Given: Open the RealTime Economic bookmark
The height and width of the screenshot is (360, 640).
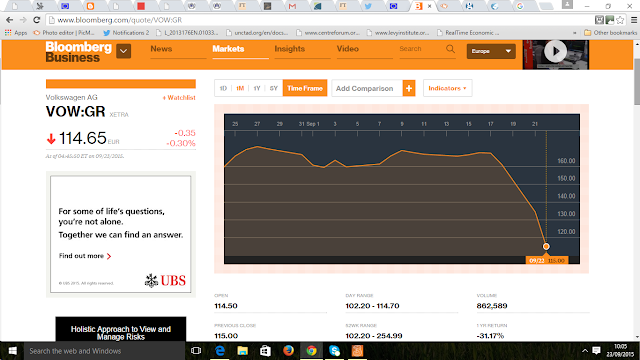Looking at the screenshot, I should [468, 33].
